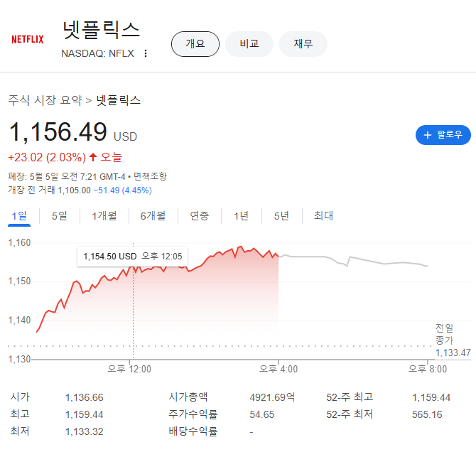Click the 52-주 최고 value 1,159.44

point(431,397)
